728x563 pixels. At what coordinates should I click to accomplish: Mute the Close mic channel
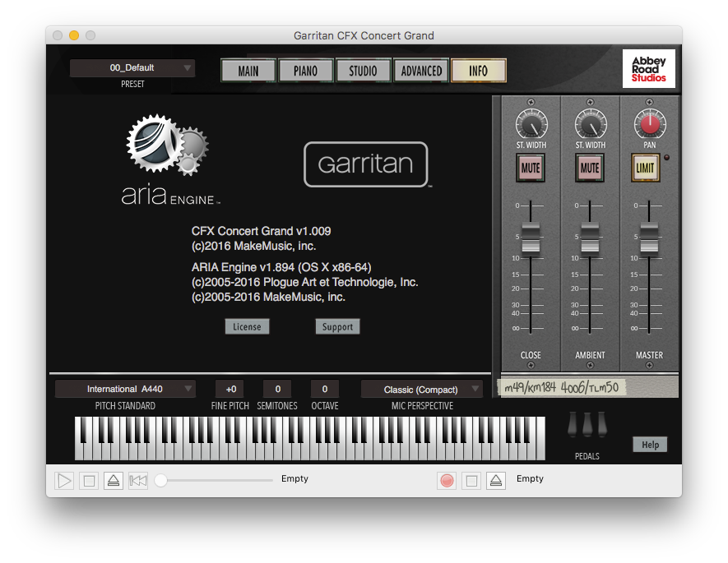(x=531, y=168)
